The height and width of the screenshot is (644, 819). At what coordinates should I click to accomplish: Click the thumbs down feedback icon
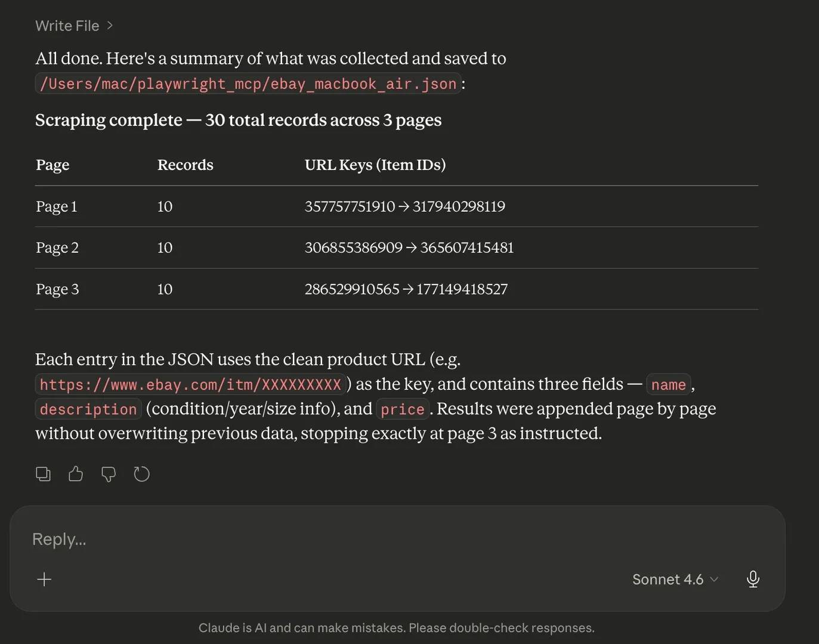click(109, 474)
